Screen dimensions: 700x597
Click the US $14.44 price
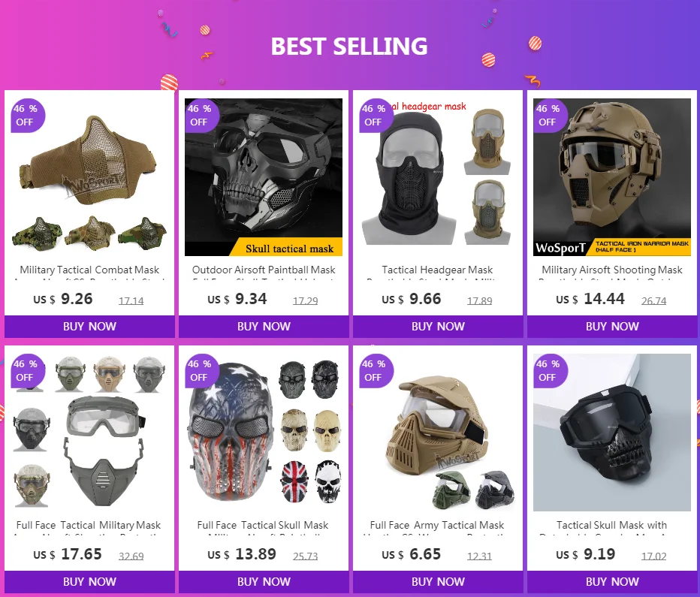pyautogui.click(x=590, y=299)
